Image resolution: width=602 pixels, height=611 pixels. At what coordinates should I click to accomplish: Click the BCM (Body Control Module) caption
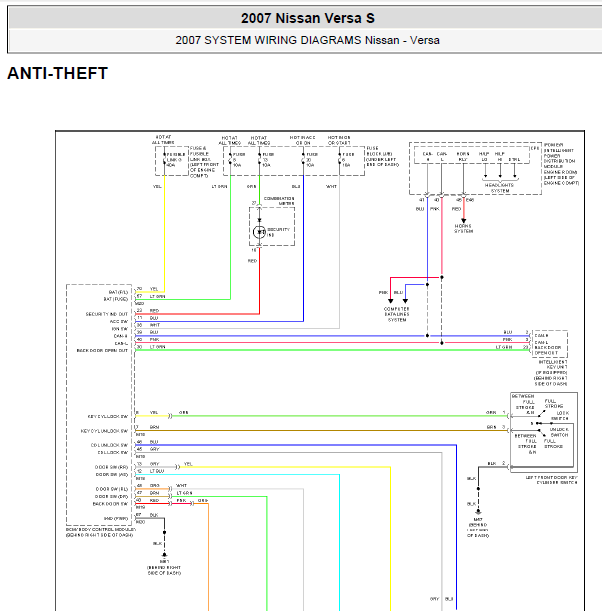pos(101,532)
